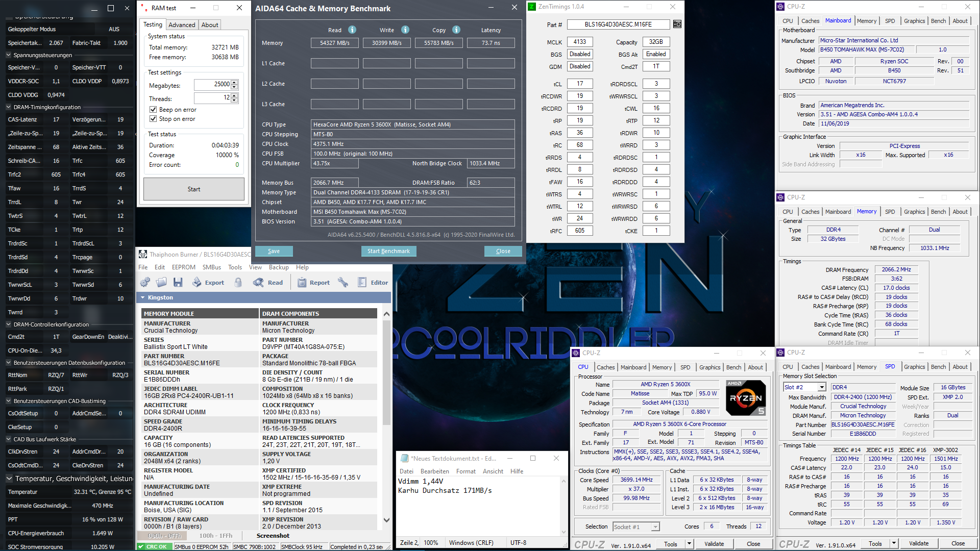Click the Start Benchmark button in AIDA64

(388, 251)
